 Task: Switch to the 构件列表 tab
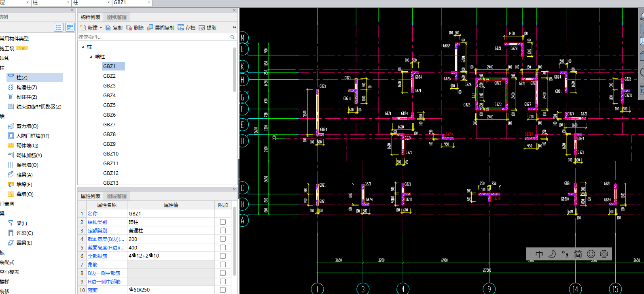coord(91,17)
